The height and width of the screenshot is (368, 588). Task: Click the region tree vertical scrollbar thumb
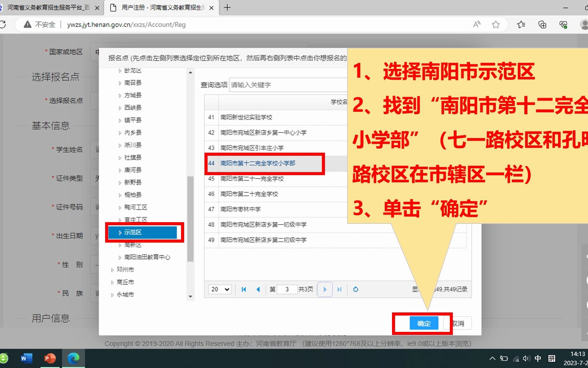[x=190, y=219]
